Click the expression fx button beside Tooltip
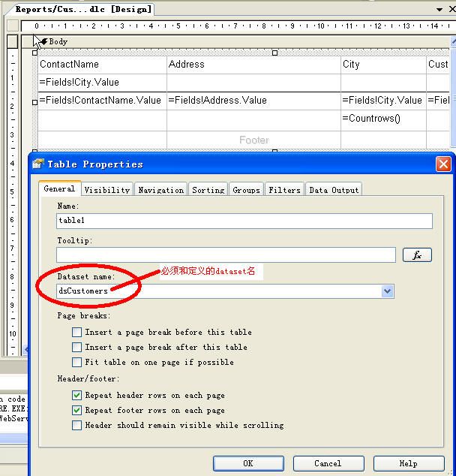Viewport: 456px width, 476px height. 417,255
